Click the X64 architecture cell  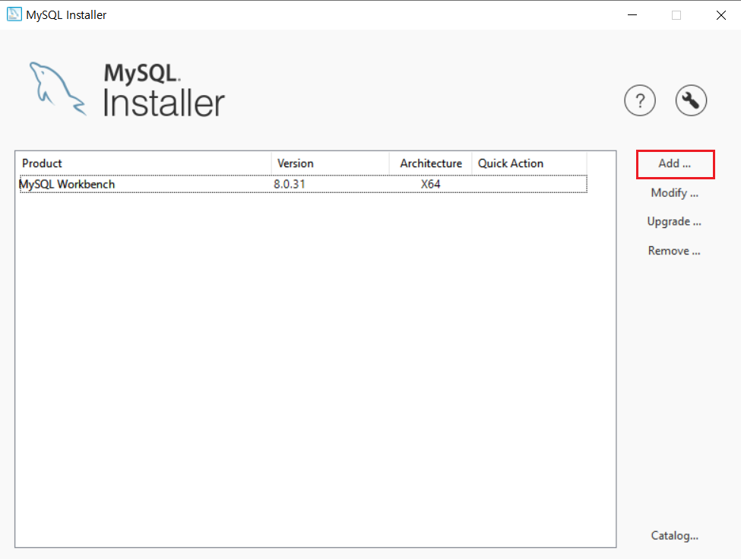coord(430,185)
